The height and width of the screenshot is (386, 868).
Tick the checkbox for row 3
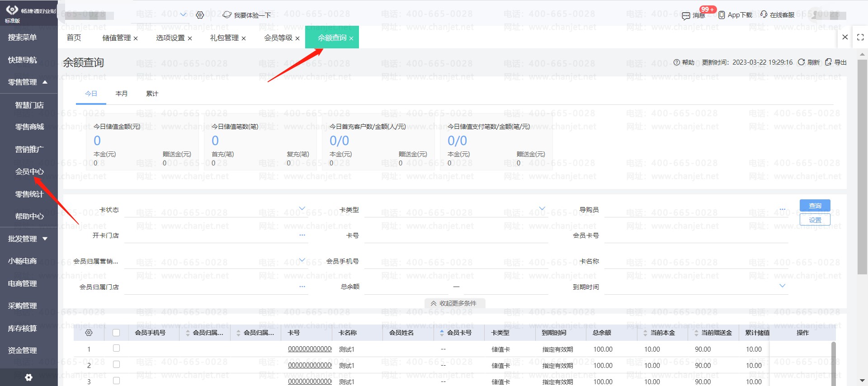click(x=116, y=381)
